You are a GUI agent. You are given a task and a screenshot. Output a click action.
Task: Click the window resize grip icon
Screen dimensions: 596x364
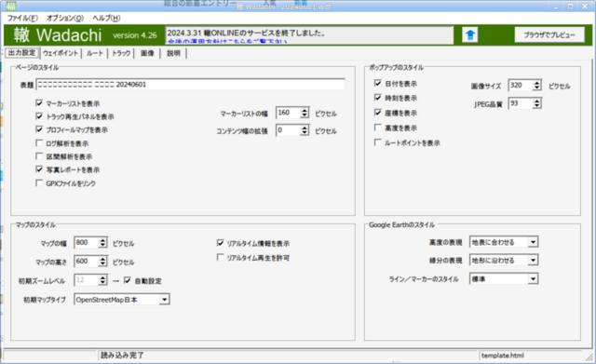pyautogui.click(x=589, y=357)
